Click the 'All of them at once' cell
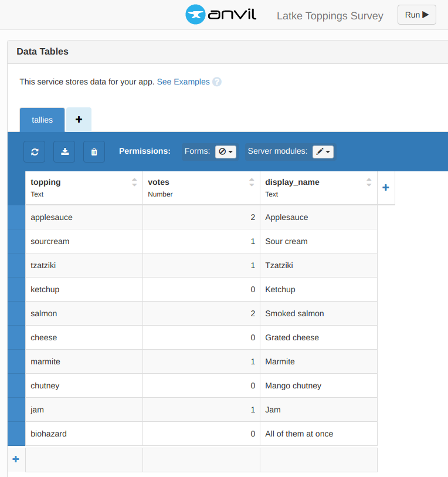Image resolution: width=448 pixels, height=477 pixels. pos(318,434)
